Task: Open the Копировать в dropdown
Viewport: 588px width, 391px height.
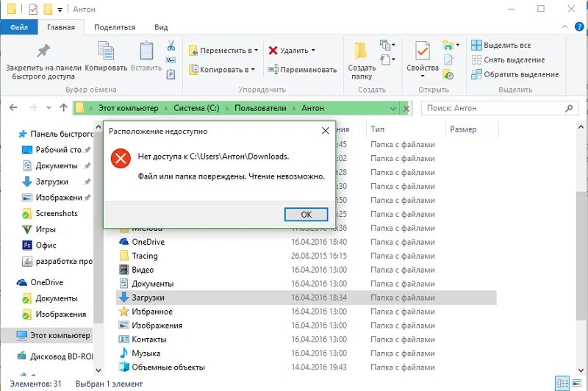Action: (222, 69)
